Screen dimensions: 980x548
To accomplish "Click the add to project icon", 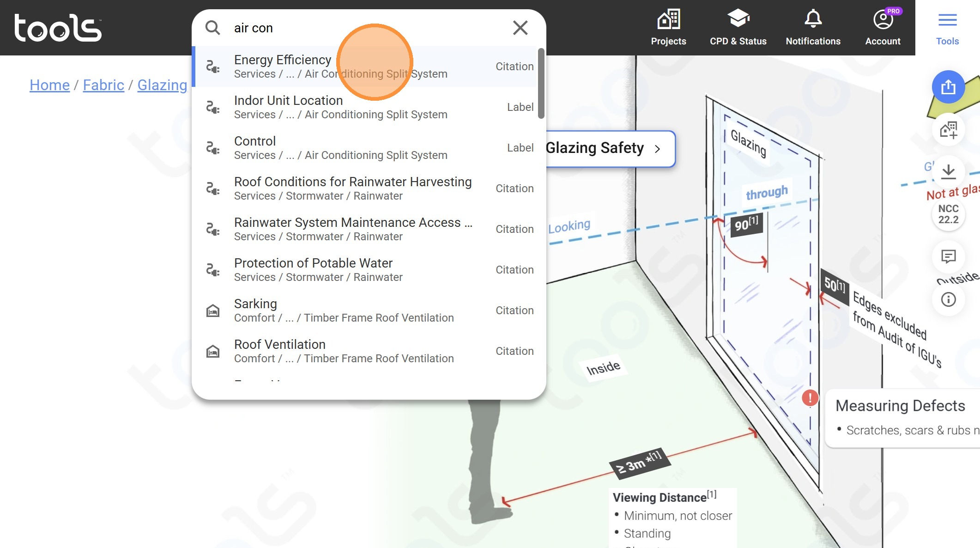I will point(948,129).
